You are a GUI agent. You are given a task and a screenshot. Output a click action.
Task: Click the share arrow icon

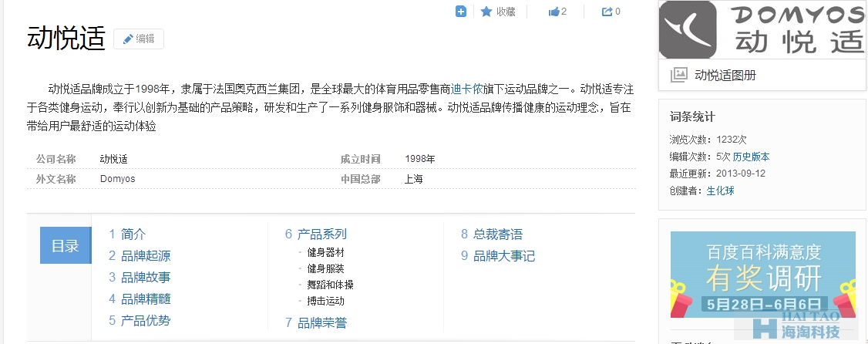607,12
